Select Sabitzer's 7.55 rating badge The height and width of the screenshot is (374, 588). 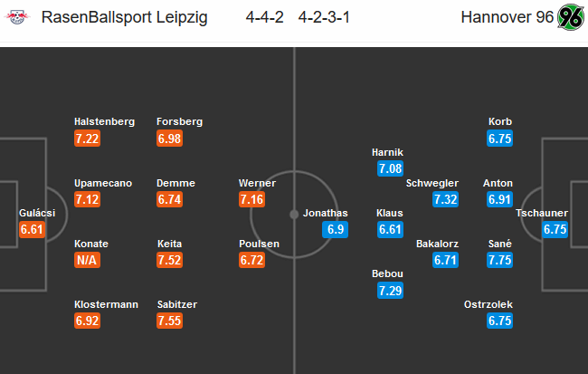pos(169,321)
